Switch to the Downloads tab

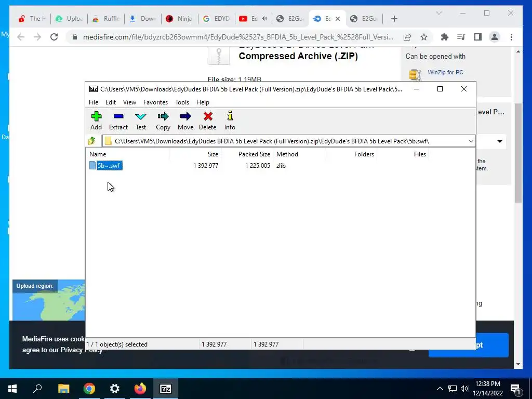tap(143, 19)
